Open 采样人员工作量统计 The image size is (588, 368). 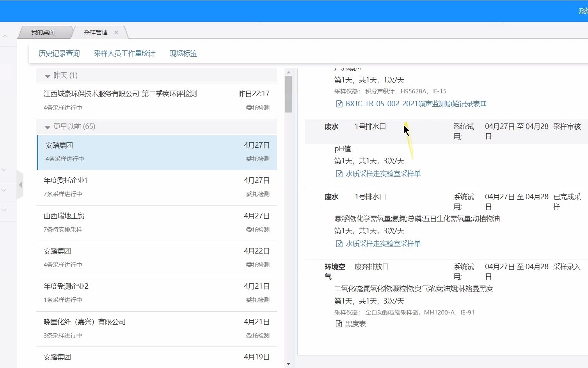124,54
